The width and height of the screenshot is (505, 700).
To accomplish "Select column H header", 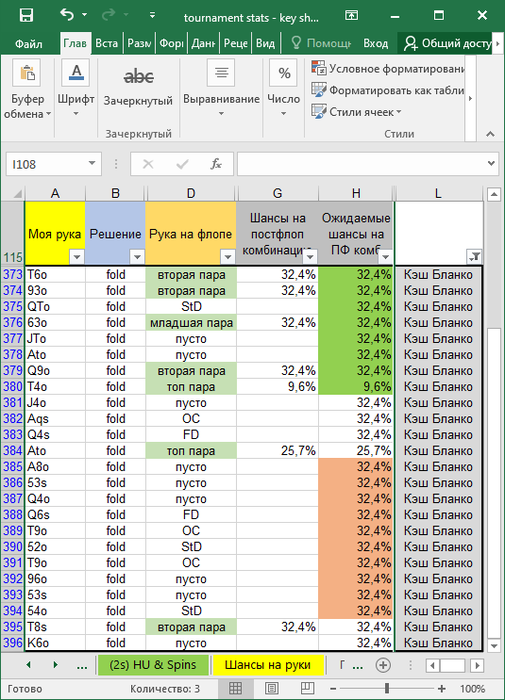I will [x=356, y=193].
